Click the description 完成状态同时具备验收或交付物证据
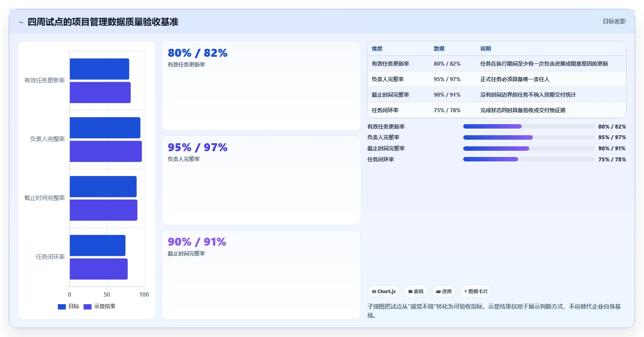 [523, 110]
